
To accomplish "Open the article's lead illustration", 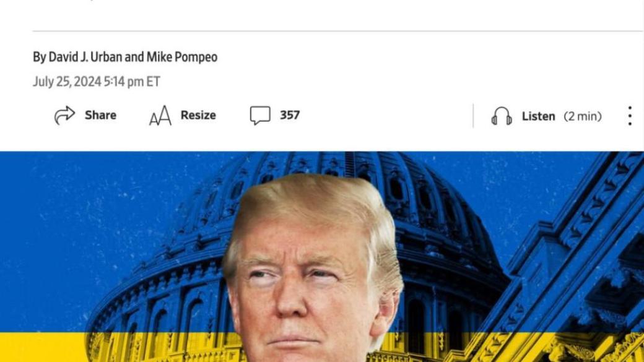I will (322, 257).
